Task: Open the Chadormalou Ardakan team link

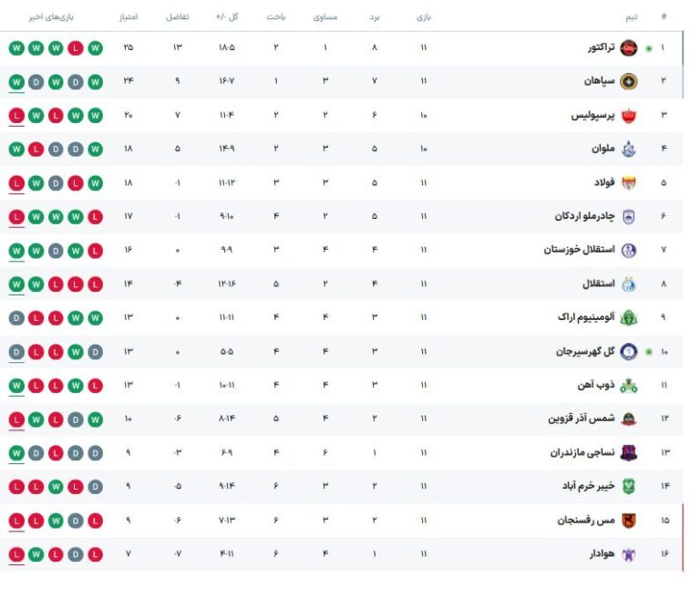Action: pos(584,216)
